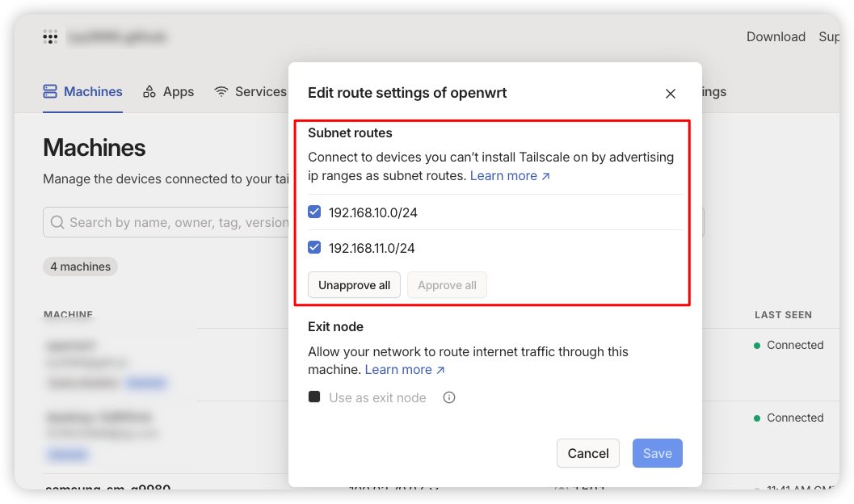Open Learn more link for subnet routes
The width and height of the screenshot is (854, 504).
pyautogui.click(x=510, y=176)
